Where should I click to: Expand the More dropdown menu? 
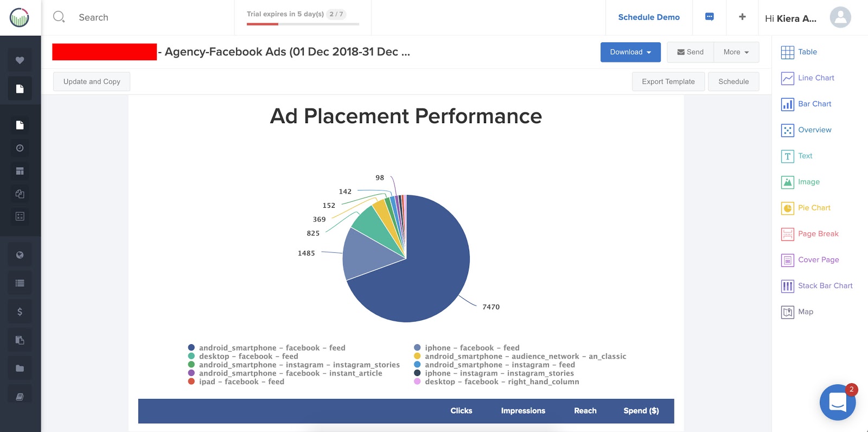736,52
